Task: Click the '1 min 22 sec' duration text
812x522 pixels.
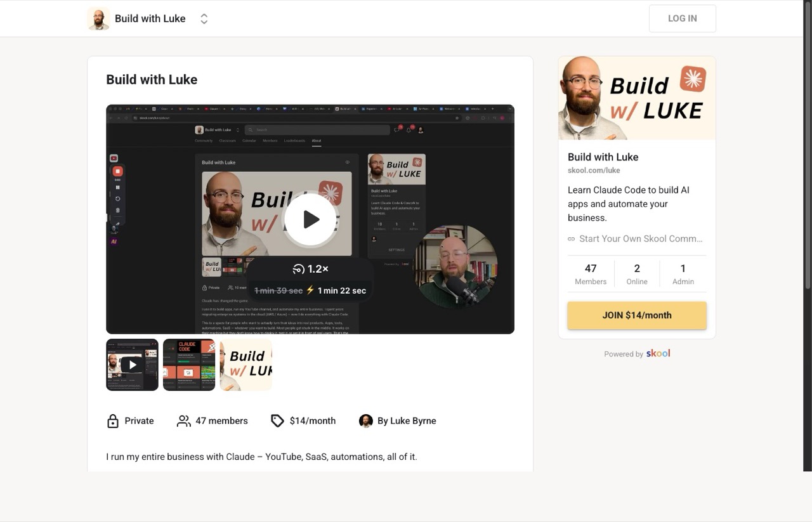Action: click(x=342, y=290)
